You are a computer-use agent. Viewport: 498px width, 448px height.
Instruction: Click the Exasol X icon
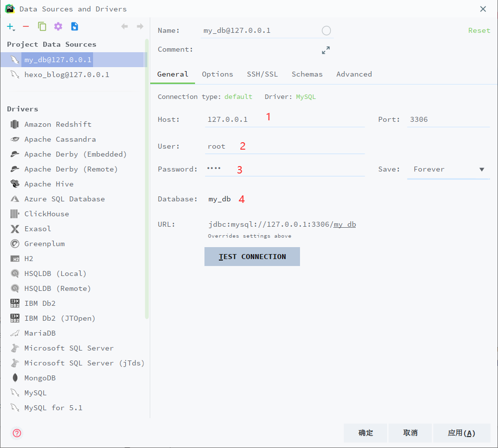pos(14,229)
